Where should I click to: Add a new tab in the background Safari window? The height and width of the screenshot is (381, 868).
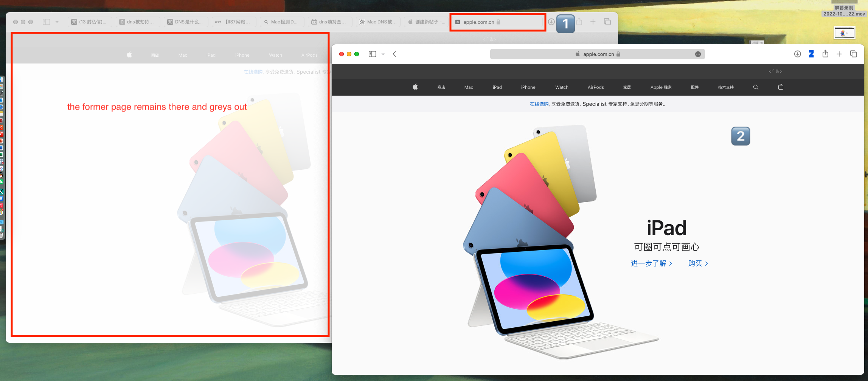(x=593, y=22)
